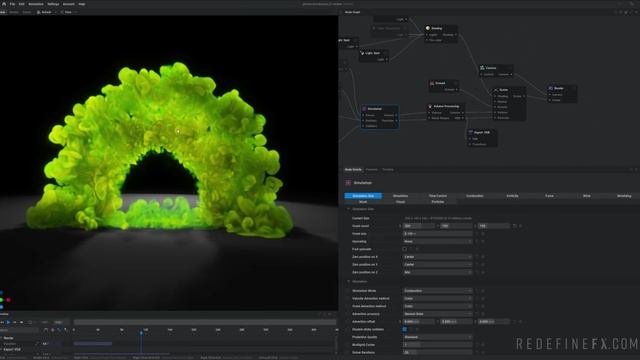The height and width of the screenshot is (360, 640).
Task: Open the Help menu
Action: tap(82, 4)
